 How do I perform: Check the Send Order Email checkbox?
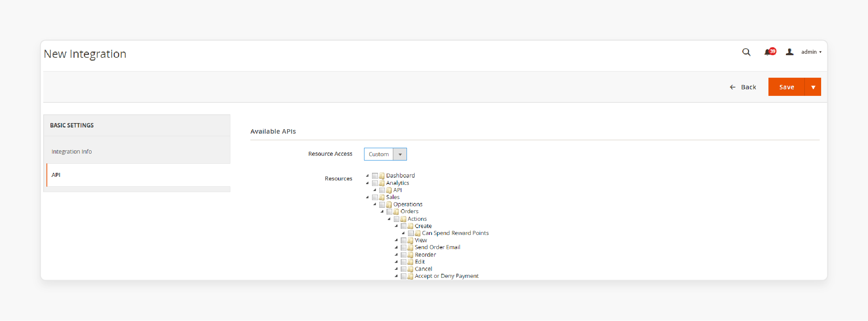404,247
